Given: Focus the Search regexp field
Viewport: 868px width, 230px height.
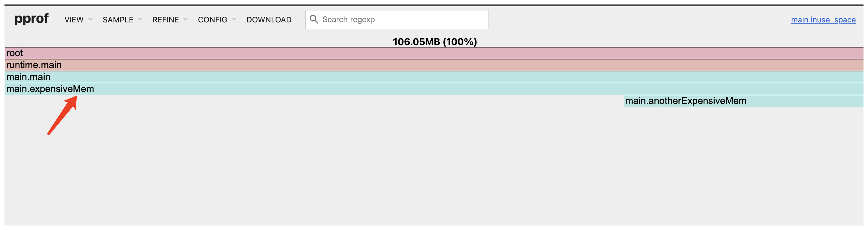Looking at the screenshot, I should pos(403,19).
